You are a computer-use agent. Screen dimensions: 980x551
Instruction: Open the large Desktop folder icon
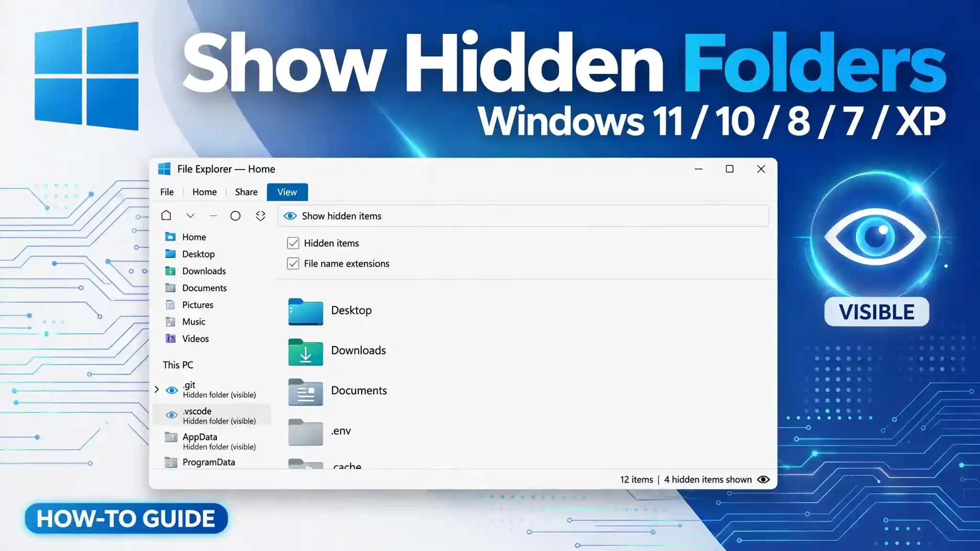(305, 312)
